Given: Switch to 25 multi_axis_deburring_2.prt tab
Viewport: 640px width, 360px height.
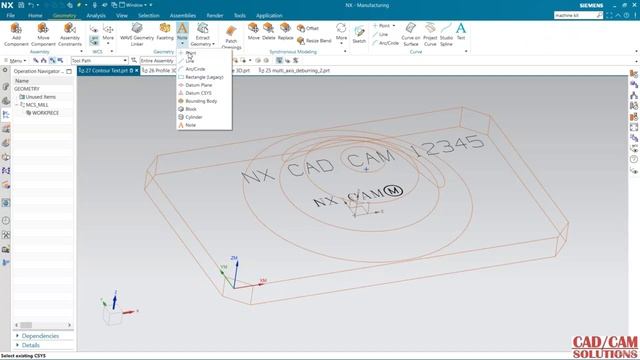Looking at the screenshot, I should pos(294,71).
